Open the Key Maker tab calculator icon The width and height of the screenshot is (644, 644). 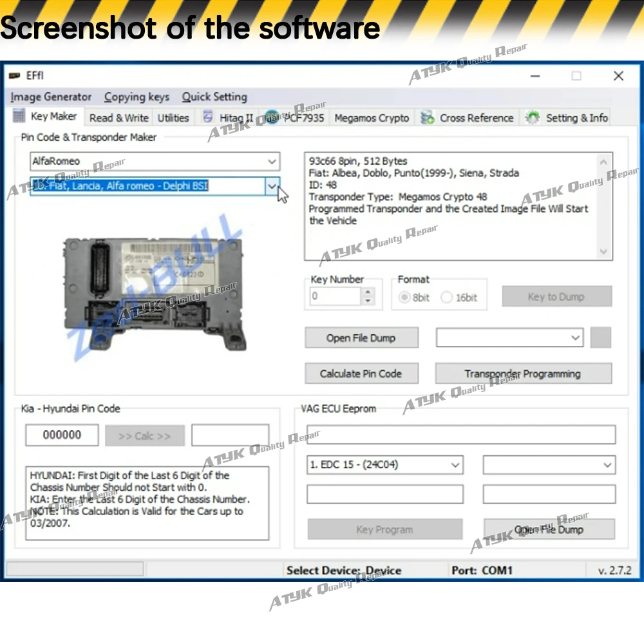tap(19, 116)
